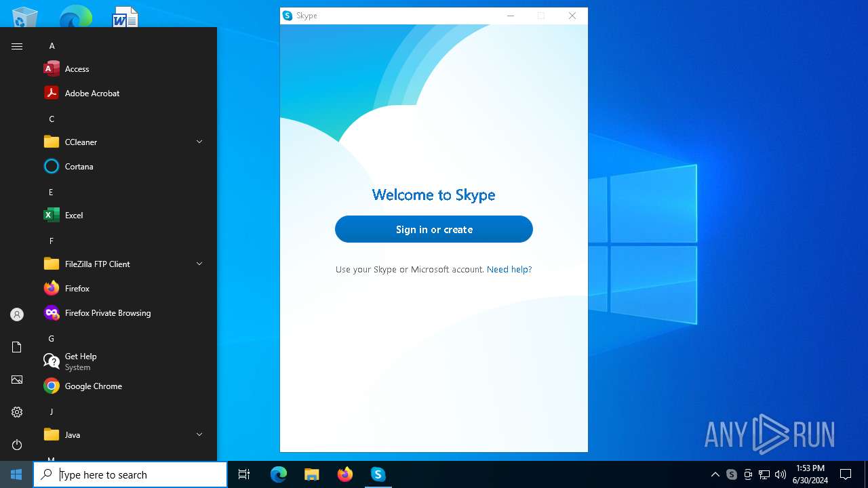
Task: Open Firefox from the taskbar
Action: 344,474
